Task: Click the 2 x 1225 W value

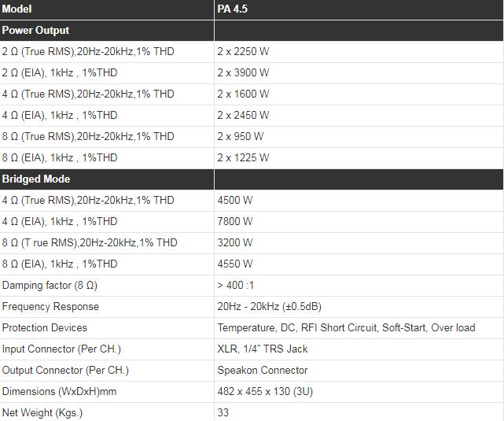Action: [243, 158]
